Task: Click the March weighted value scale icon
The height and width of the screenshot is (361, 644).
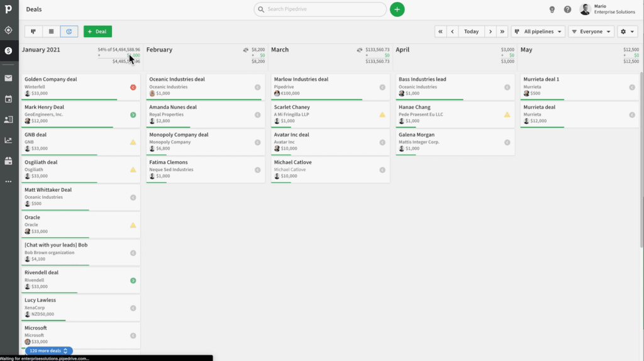Action: click(359, 50)
